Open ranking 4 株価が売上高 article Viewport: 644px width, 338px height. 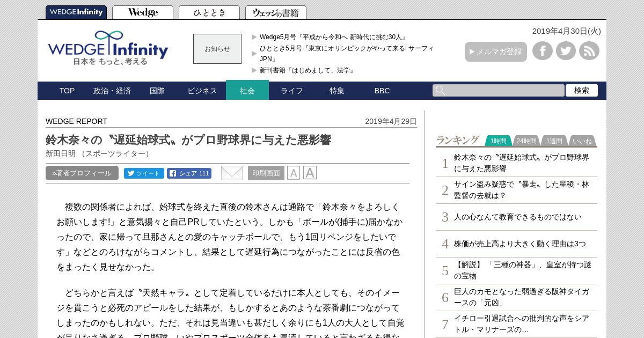click(520, 244)
